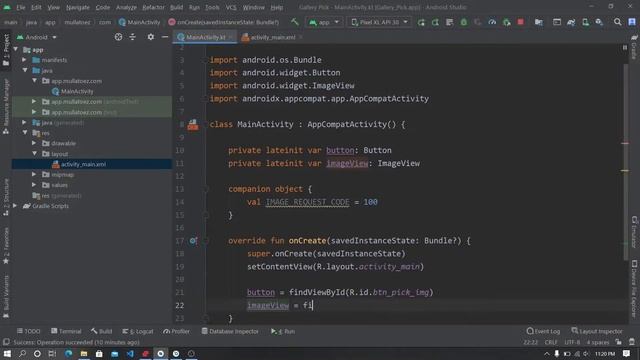The width and height of the screenshot is (640, 360).
Task: Open the app run configuration dropdown
Action: click(324, 22)
